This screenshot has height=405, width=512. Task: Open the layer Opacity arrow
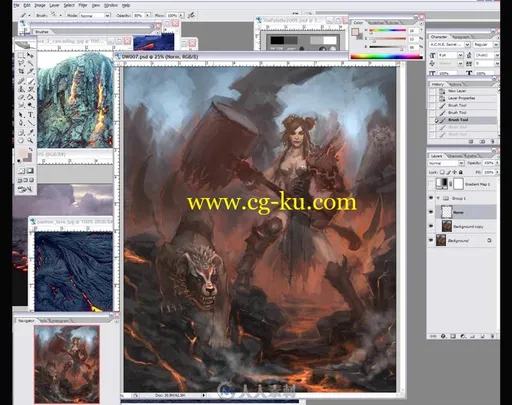[497, 163]
